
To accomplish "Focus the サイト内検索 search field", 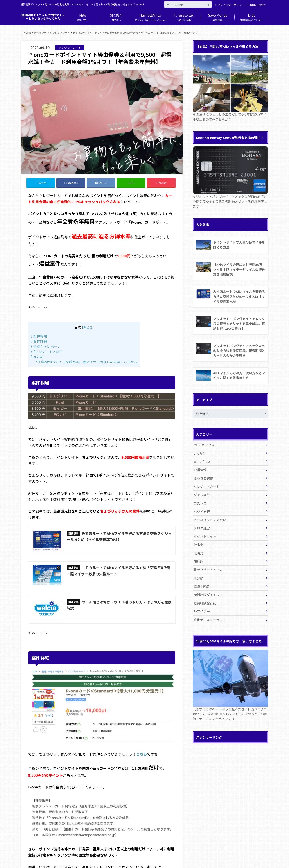I will click(x=185, y=5).
